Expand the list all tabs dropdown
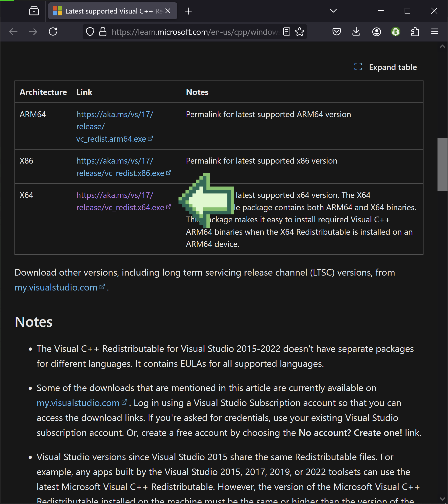Viewport: 448px width, 504px height. 333,11
